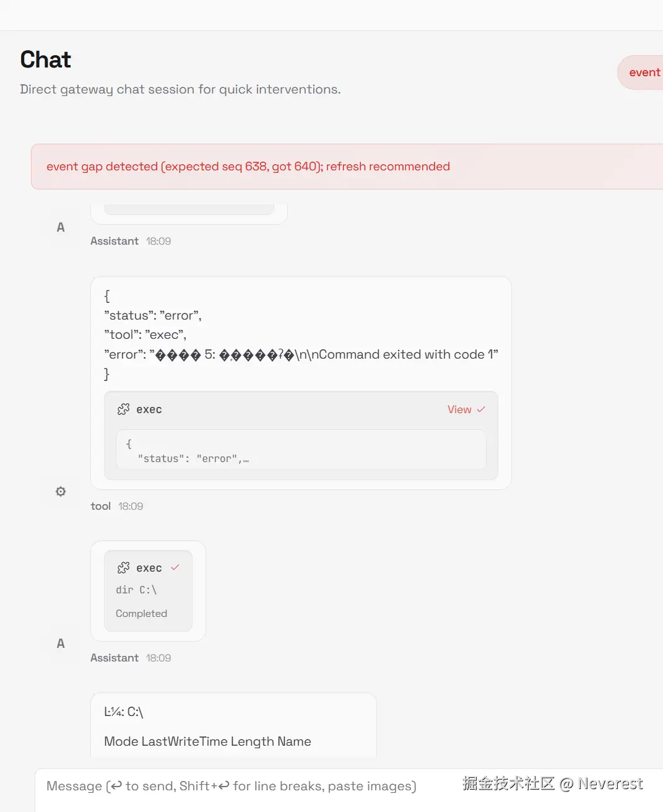This screenshot has width=663, height=812.
Task: Expand the exec output via View link
Action: pyautogui.click(x=459, y=409)
